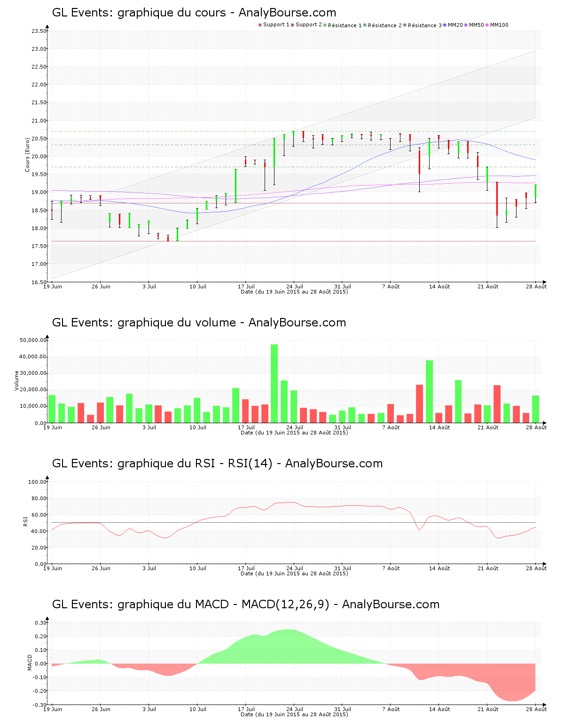Click the MM20 blue legend swatch
The image size is (564, 728).
point(445,25)
